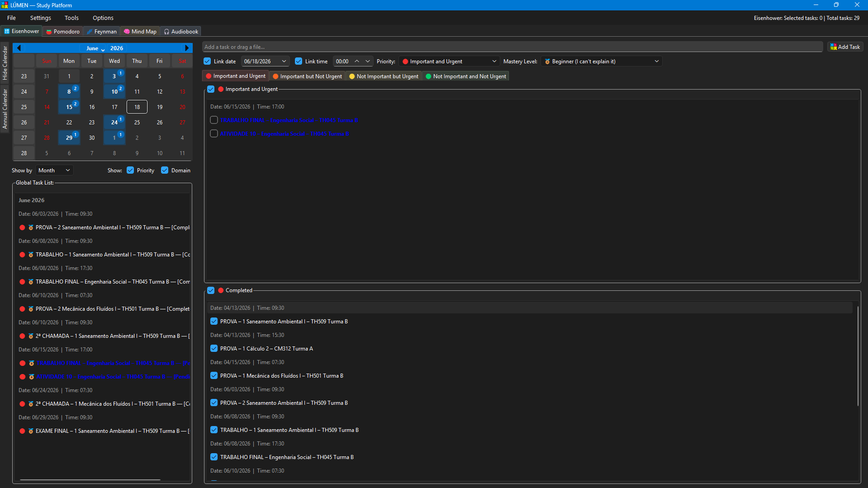Open the Mind Map tab

click(x=140, y=32)
